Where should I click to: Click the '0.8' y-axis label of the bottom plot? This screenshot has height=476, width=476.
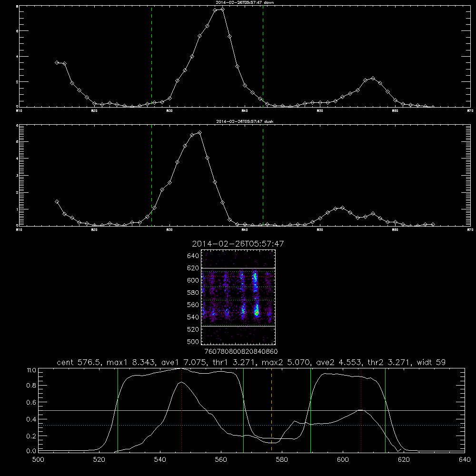click(31, 385)
